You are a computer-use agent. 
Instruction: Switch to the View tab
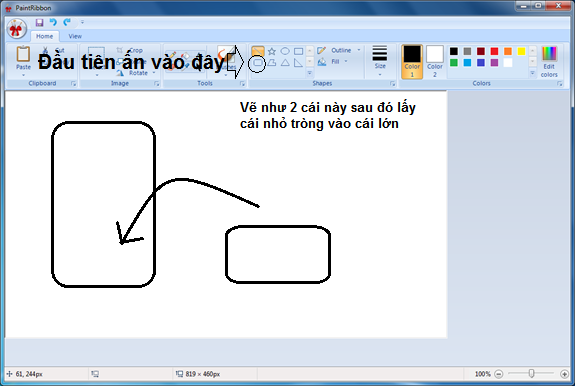(75, 36)
